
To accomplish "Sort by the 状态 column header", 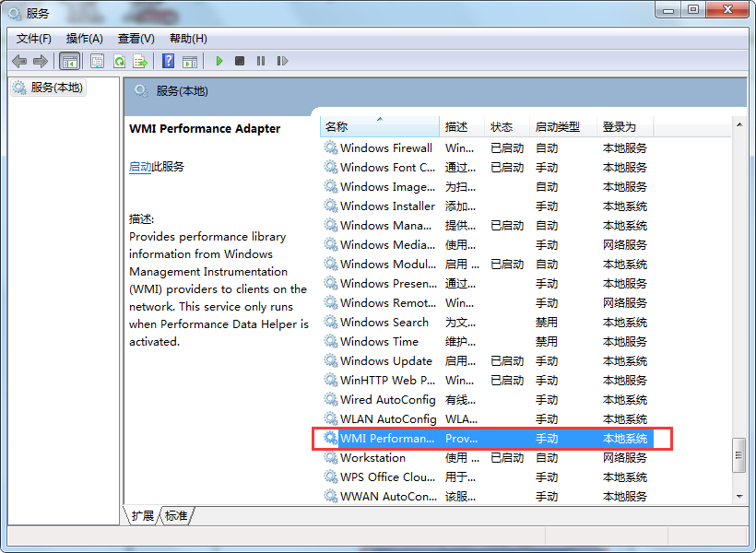I will (506, 127).
